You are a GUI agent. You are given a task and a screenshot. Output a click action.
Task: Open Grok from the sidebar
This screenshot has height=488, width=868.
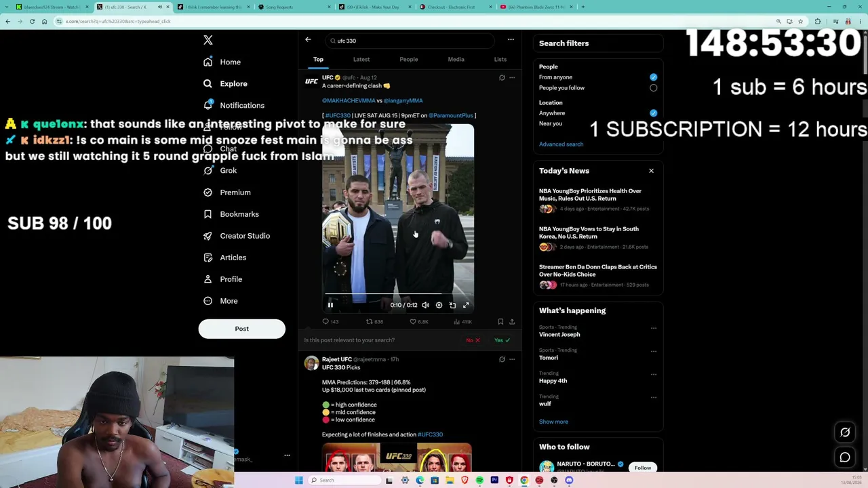pos(220,171)
